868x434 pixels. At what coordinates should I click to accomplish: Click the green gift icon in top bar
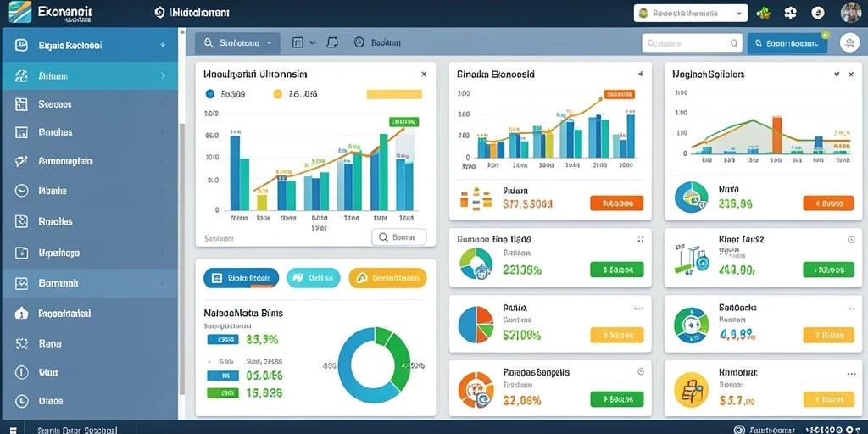point(764,13)
